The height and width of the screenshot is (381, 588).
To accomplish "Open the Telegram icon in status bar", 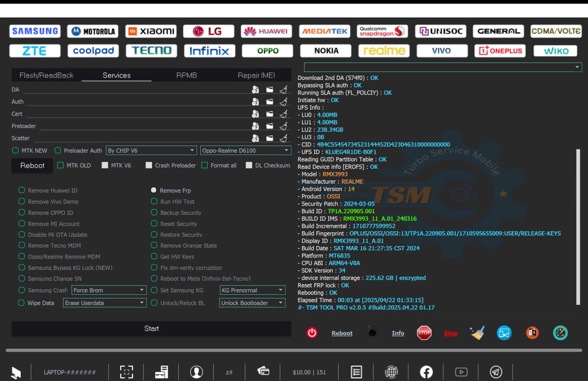I will (x=496, y=372).
